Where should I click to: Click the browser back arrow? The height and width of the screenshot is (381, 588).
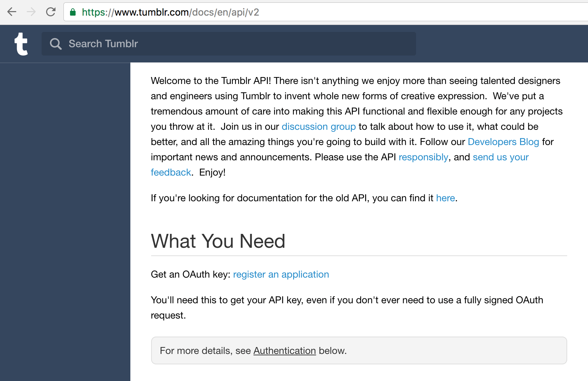coord(12,12)
